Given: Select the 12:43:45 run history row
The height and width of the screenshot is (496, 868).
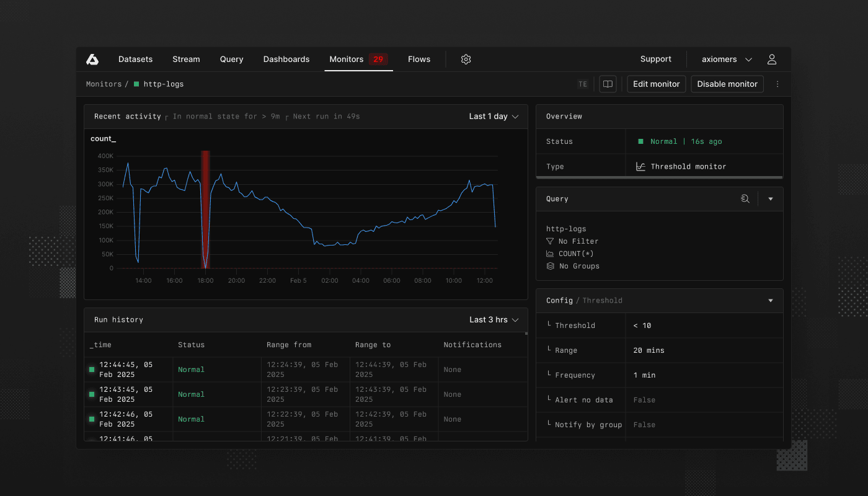Looking at the screenshot, I should click(x=306, y=394).
